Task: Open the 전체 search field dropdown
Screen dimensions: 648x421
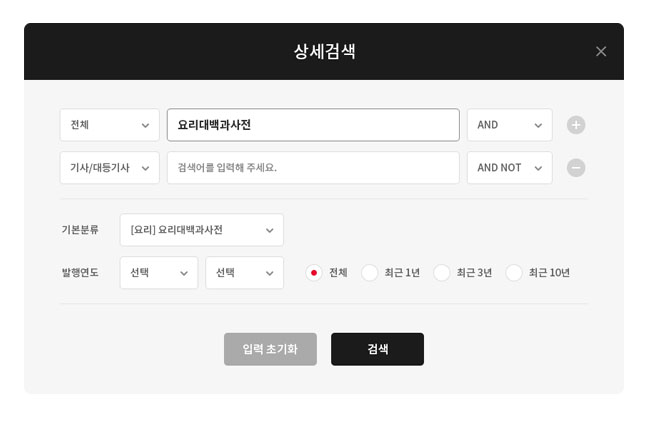Action: coord(109,125)
